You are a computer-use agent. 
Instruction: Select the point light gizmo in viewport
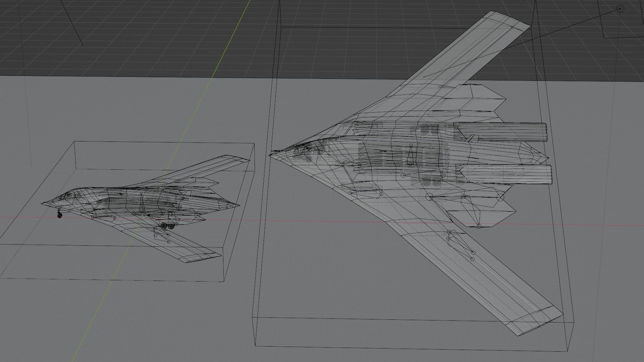(x=620, y=9)
